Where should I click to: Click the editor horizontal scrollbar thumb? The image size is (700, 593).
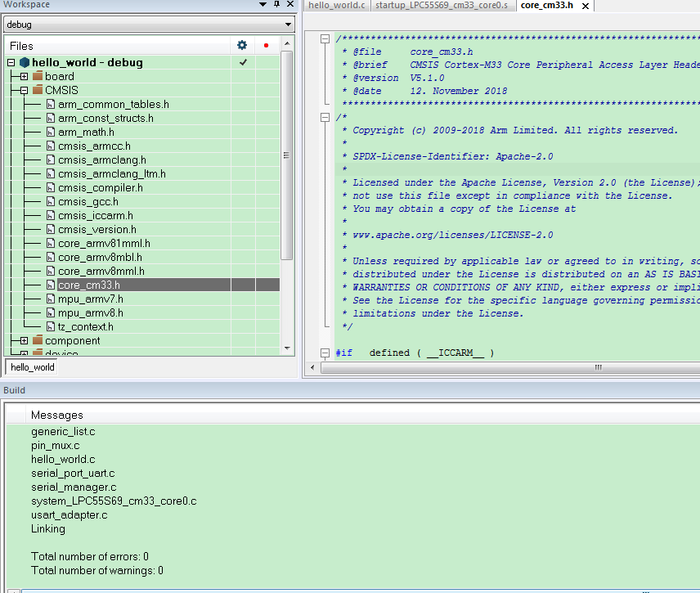tap(510, 367)
